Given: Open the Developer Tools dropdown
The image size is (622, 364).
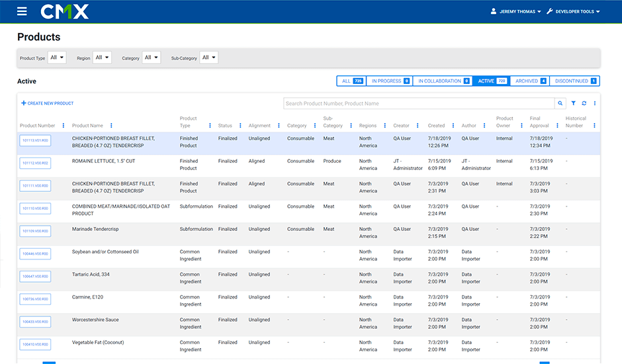Looking at the screenshot, I should point(573,11).
